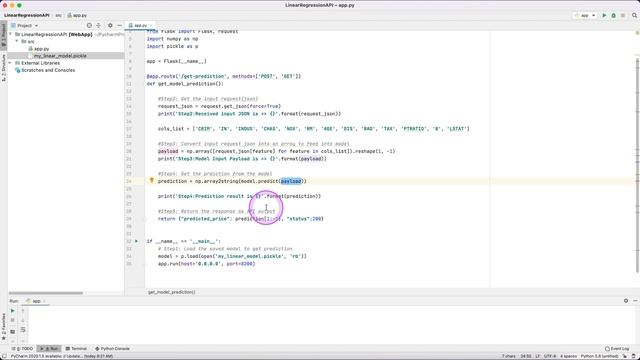Collapse all in the Project panel
This screenshot has width=640, height=360.
(x=98, y=25)
